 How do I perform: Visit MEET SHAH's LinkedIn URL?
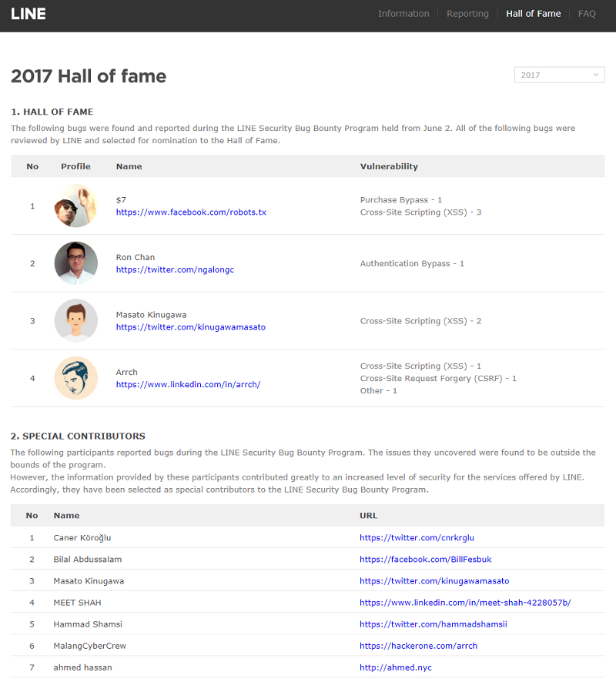click(x=465, y=602)
